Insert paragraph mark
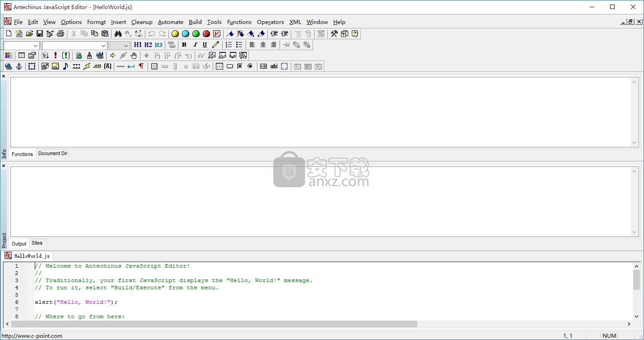This screenshot has width=644, height=340. pos(141,66)
